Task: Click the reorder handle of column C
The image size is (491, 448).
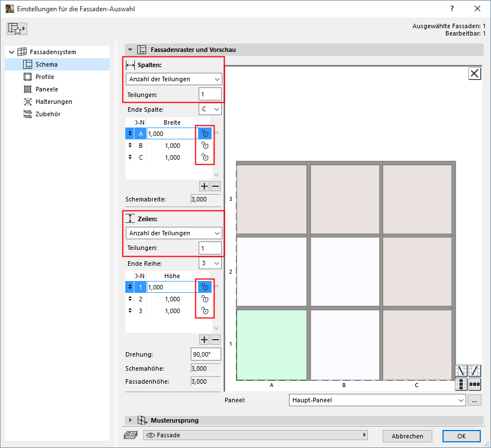Action: coord(130,157)
